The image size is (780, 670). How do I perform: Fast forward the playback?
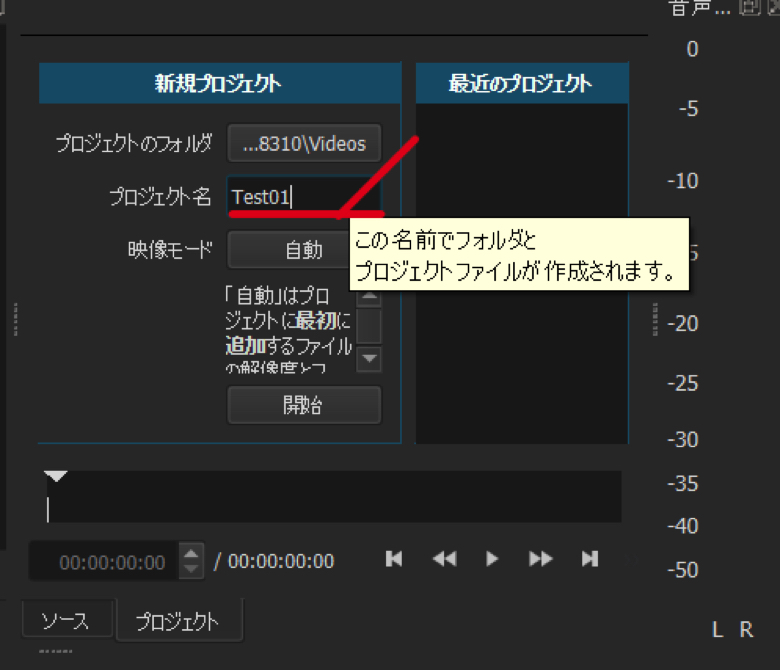coord(540,559)
